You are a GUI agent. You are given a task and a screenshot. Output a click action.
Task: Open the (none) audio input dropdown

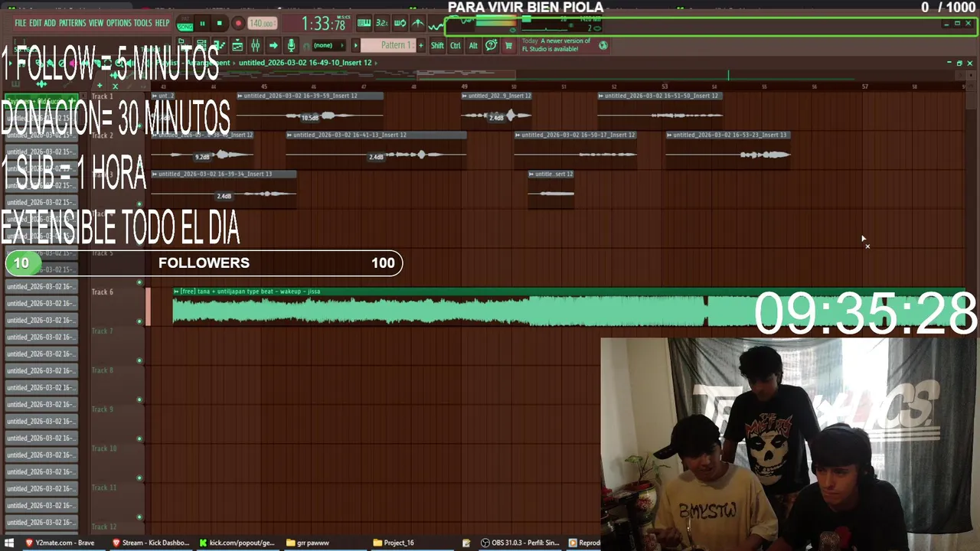point(328,45)
